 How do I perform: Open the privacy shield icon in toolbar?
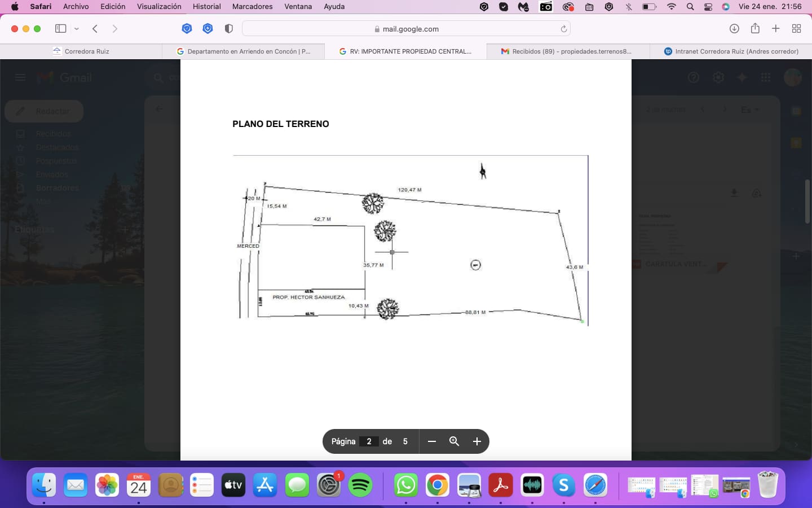click(x=228, y=29)
